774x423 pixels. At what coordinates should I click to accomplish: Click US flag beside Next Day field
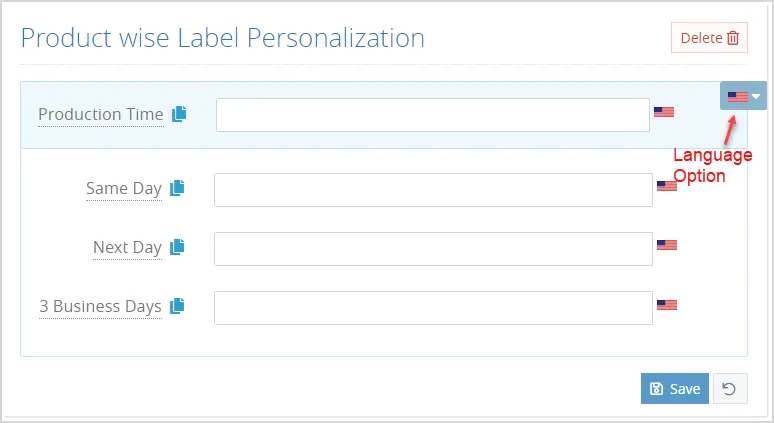[666, 245]
